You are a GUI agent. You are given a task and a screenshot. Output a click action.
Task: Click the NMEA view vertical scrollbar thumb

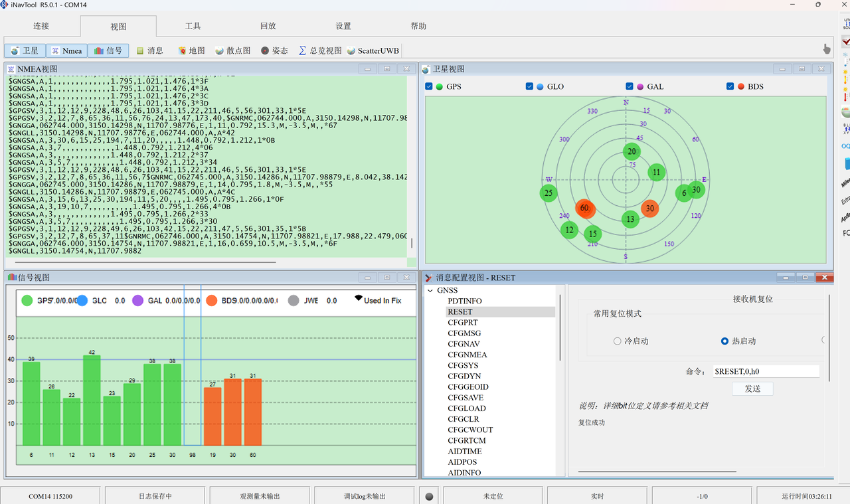pos(412,243)
